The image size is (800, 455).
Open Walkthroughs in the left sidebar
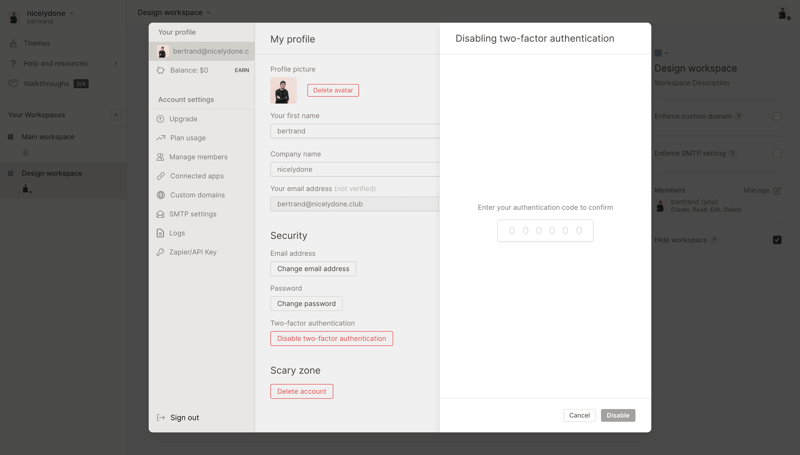coord(46,84)
